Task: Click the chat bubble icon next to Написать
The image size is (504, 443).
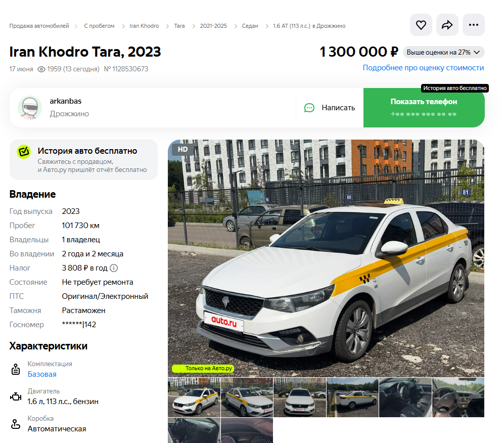Action: coord(309,108)
